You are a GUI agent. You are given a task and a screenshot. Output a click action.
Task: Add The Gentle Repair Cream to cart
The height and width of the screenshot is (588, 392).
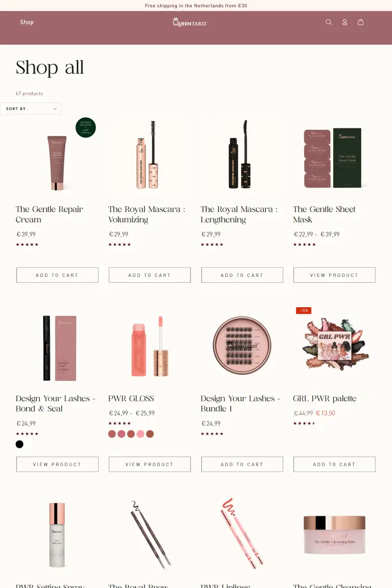pyautogui.click(x=57, y=275)
